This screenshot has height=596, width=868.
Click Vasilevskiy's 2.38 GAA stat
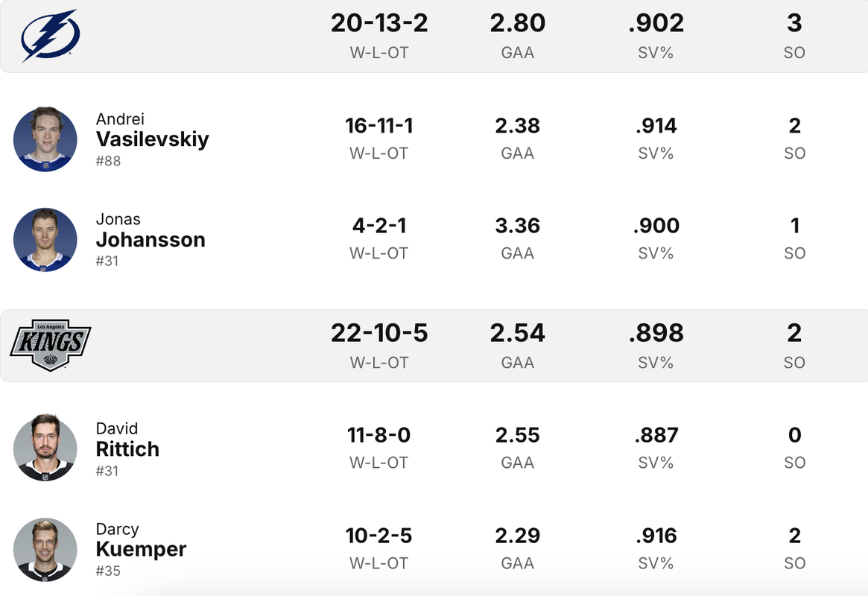(518, 126)
